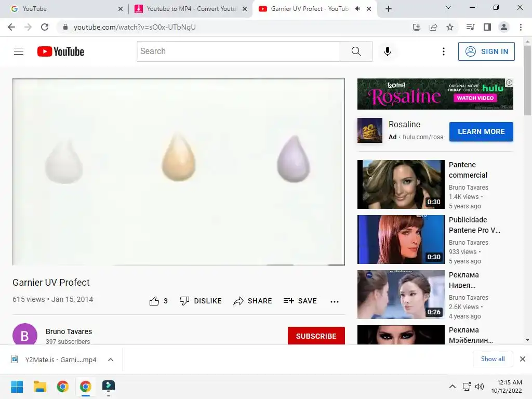
Task: Like the video with thumbs up
Action: pos(158,301)
